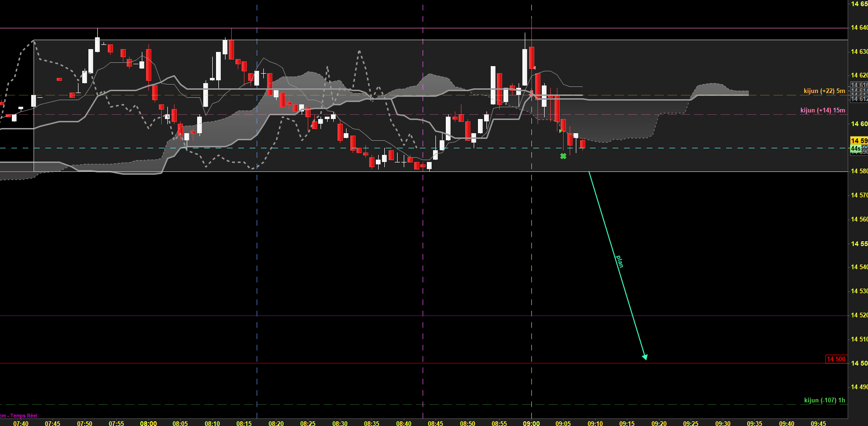Click the 14 570 price axis label
Screen dimensions: 868x426
[859, 195]
